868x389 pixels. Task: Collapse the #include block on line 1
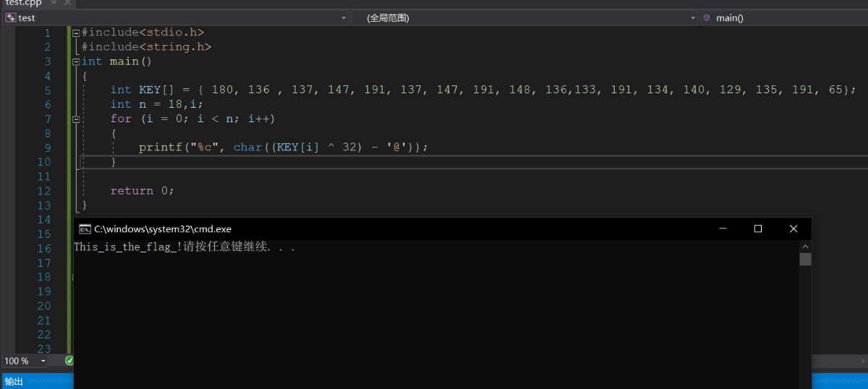pos(76,33)
